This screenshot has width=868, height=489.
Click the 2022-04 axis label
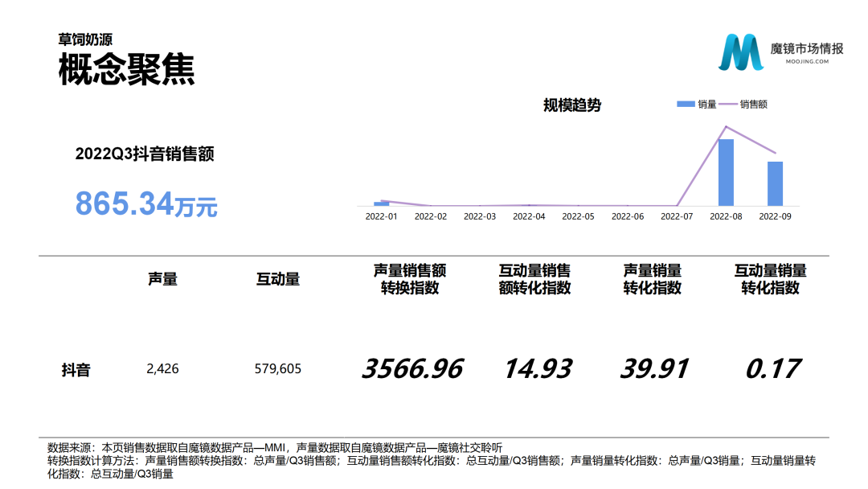click(529, 216)
